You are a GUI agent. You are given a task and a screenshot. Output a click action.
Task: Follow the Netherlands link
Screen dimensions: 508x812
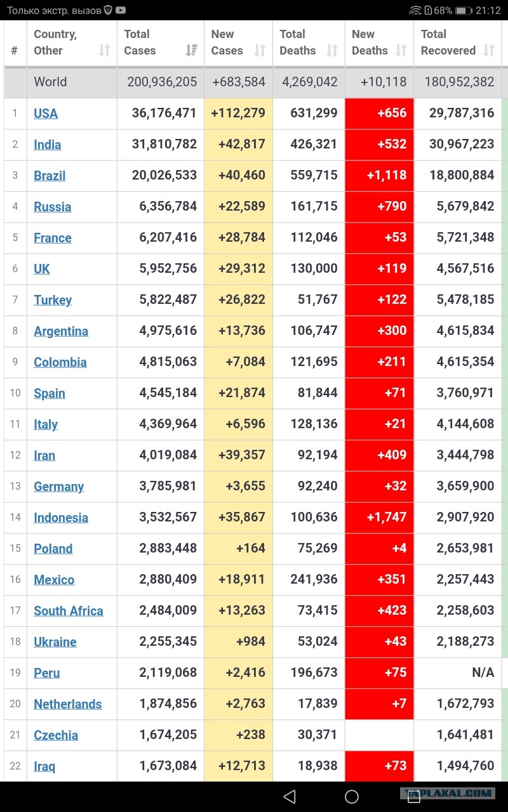click(x=68, y=704)
